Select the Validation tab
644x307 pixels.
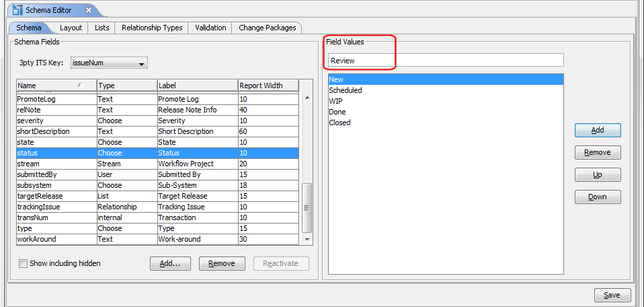pyautogui.click(x=210, y=28)
